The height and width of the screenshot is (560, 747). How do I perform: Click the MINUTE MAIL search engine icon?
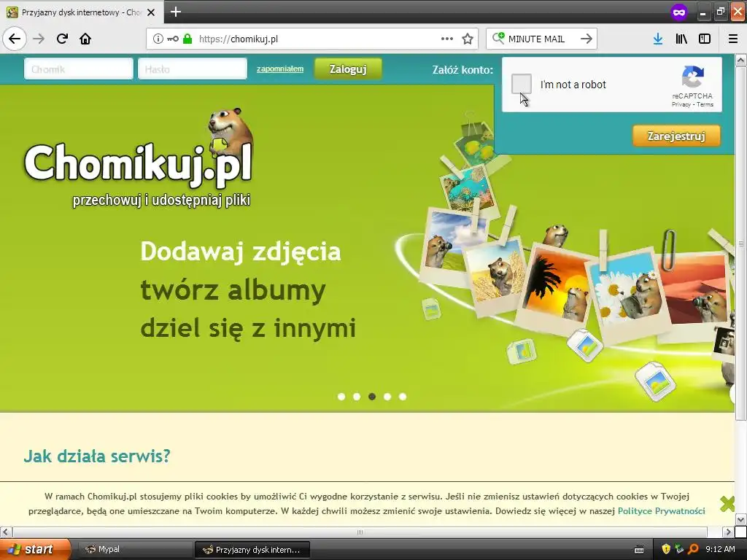(x=498, y=38)
